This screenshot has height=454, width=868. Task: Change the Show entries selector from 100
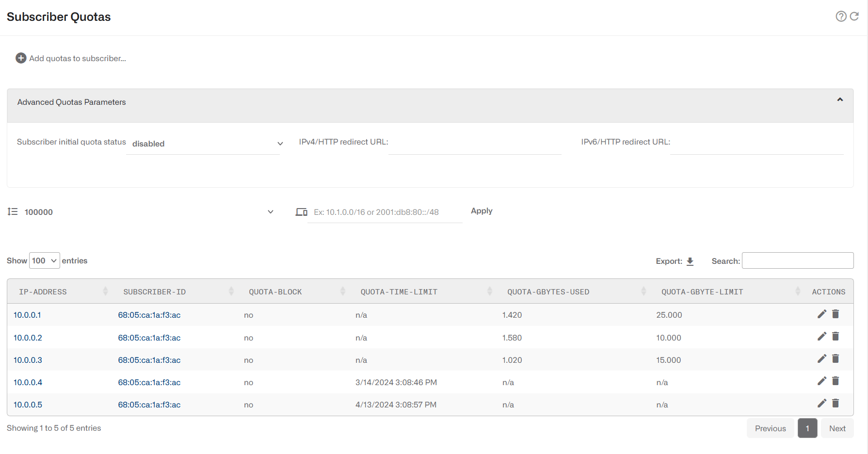[x=44, y=260]
